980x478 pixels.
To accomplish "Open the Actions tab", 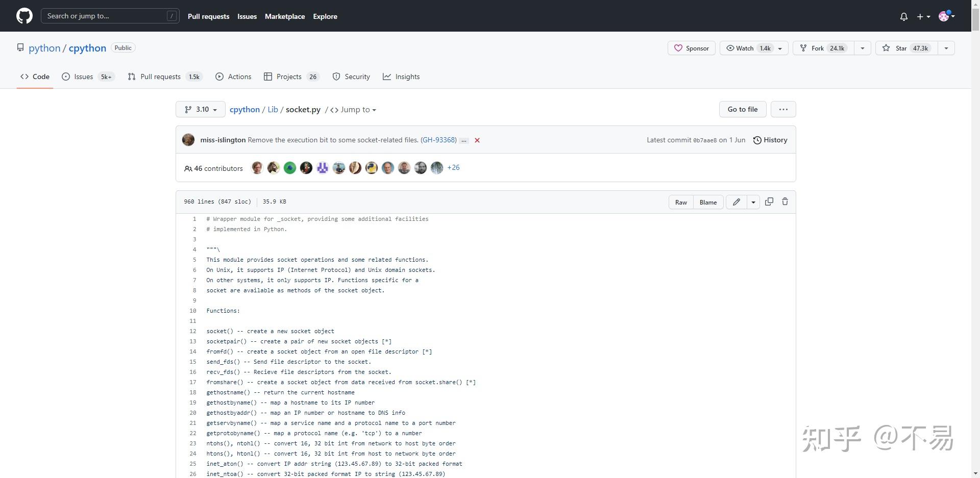I will tap(233, 77).
